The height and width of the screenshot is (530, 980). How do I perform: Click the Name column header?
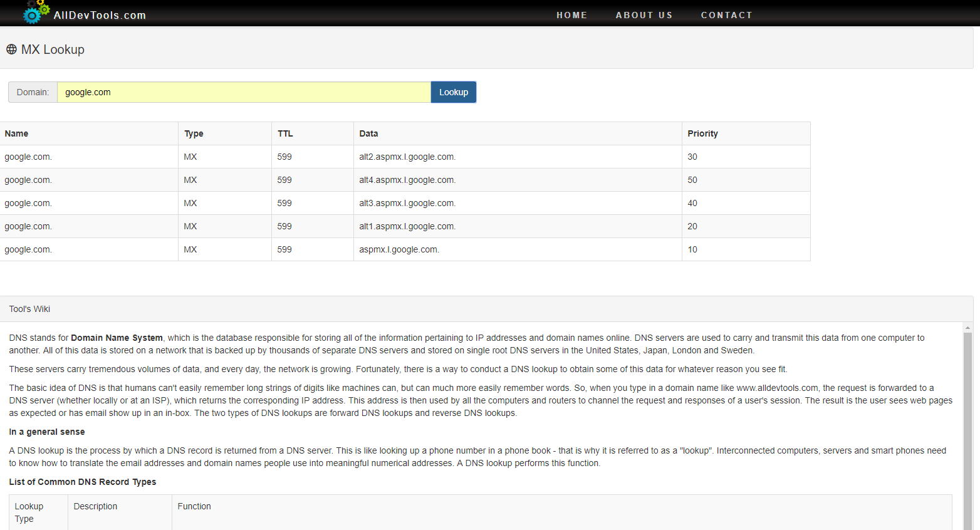(89, 133)
